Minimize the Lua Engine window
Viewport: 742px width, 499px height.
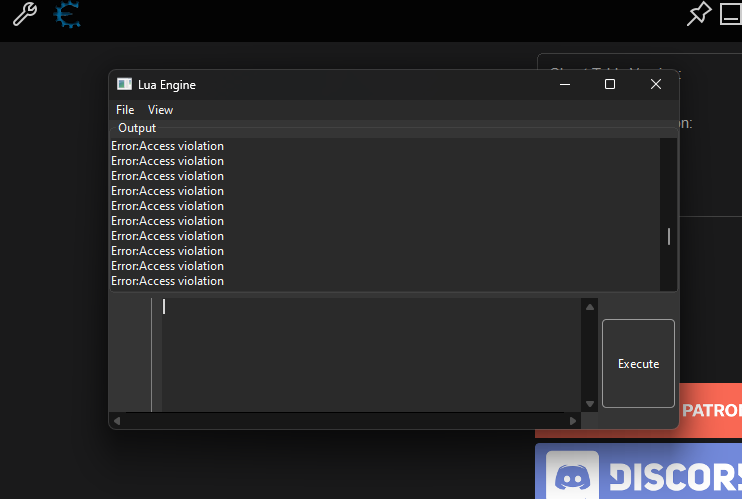[565, 84]
